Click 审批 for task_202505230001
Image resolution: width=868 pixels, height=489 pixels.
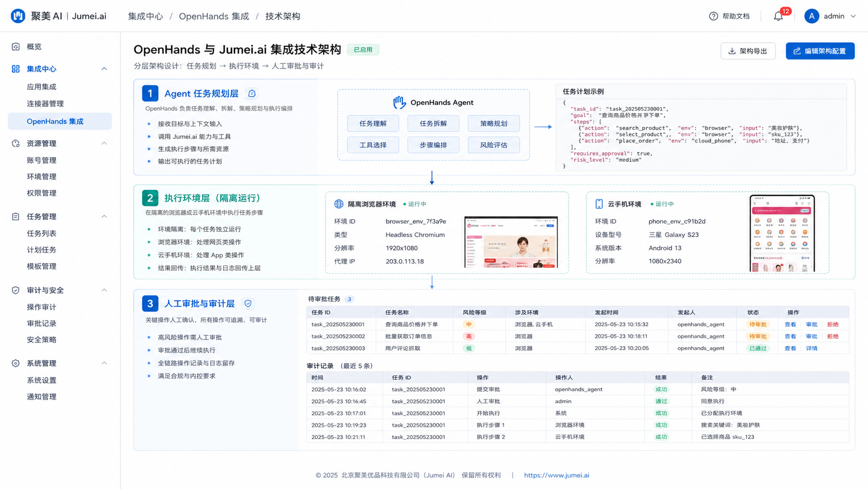tap(811, 324)
